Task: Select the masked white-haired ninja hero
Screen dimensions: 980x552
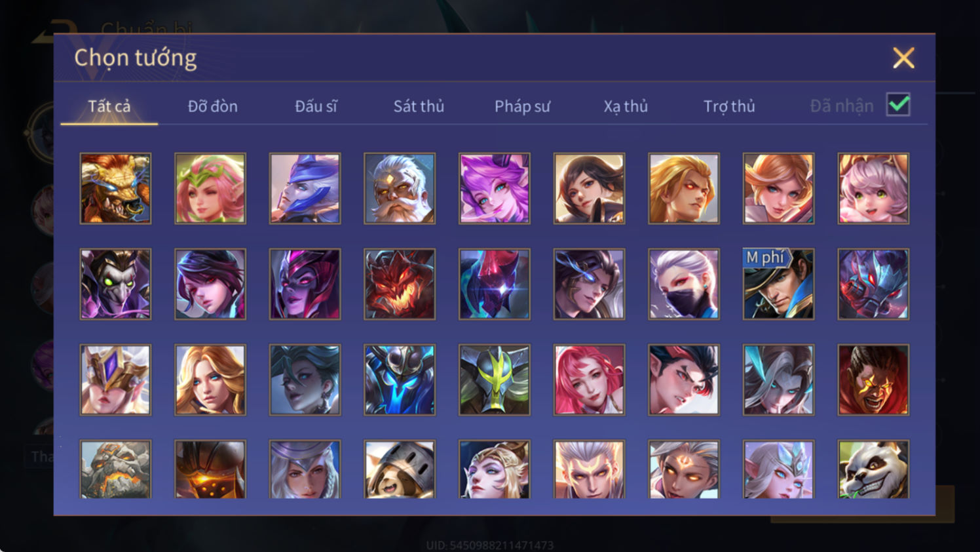Action: pos(684,285)
